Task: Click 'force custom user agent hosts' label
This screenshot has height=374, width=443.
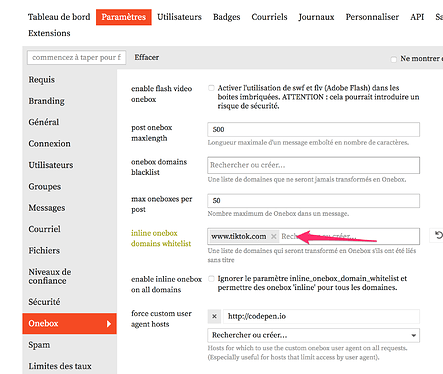Action: [x=161, y=319]
